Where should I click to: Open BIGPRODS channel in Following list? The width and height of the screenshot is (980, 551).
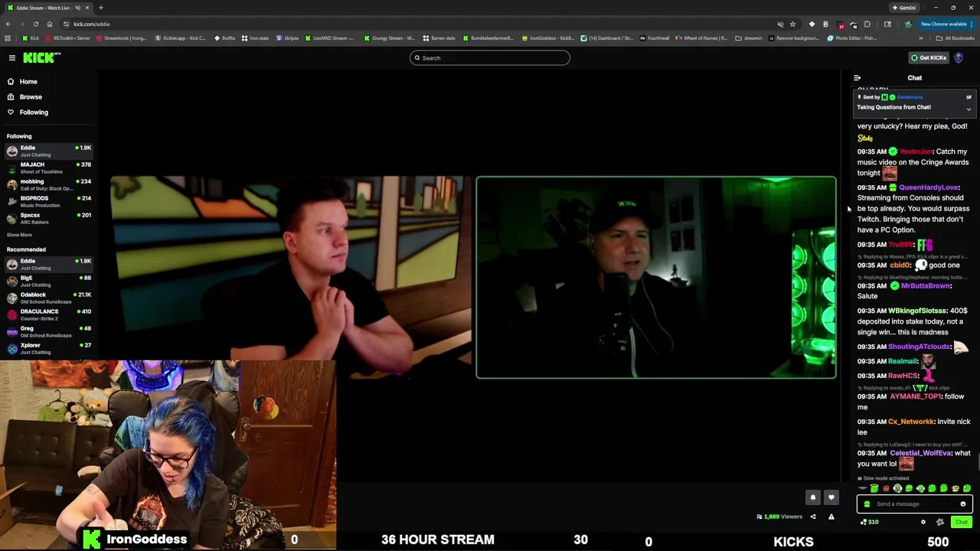(x=49, y=201)
